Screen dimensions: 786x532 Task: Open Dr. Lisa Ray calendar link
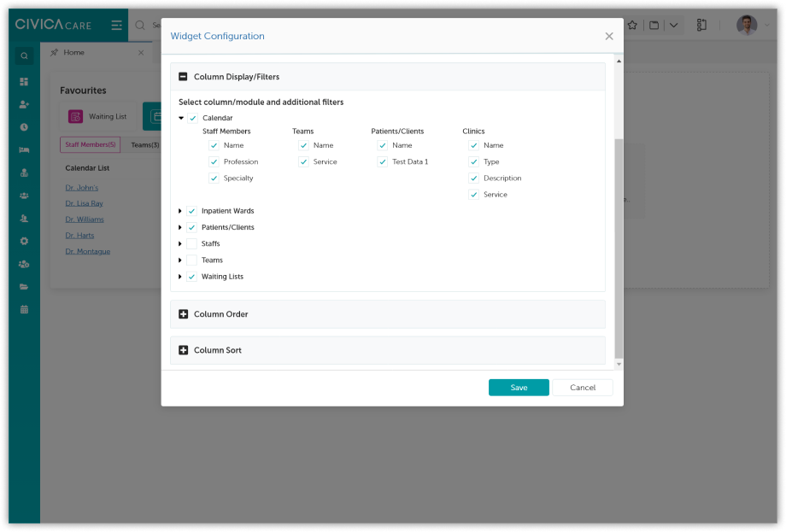84,203
